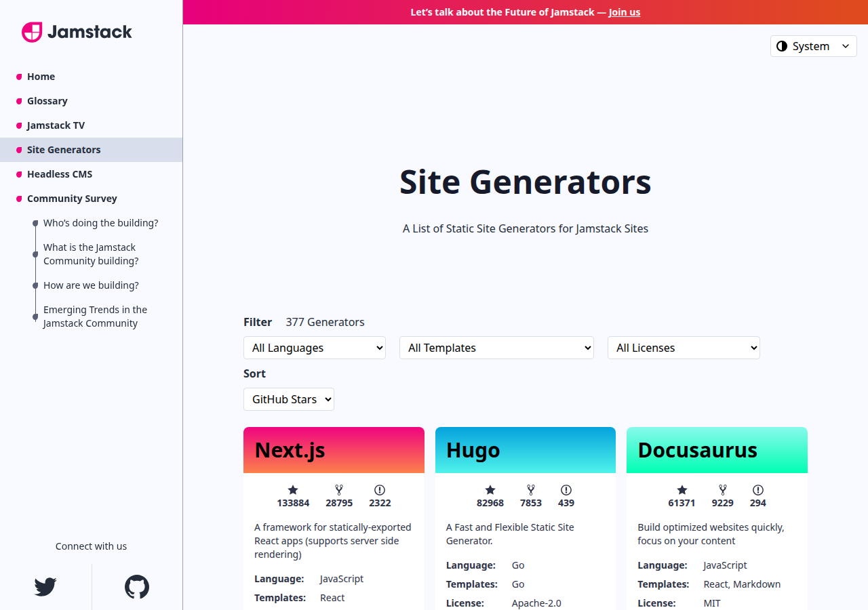Click the 'React, Markdown' templates value
Screen dimensions: 868x610
pyautogui.click(x=742, y=584)
